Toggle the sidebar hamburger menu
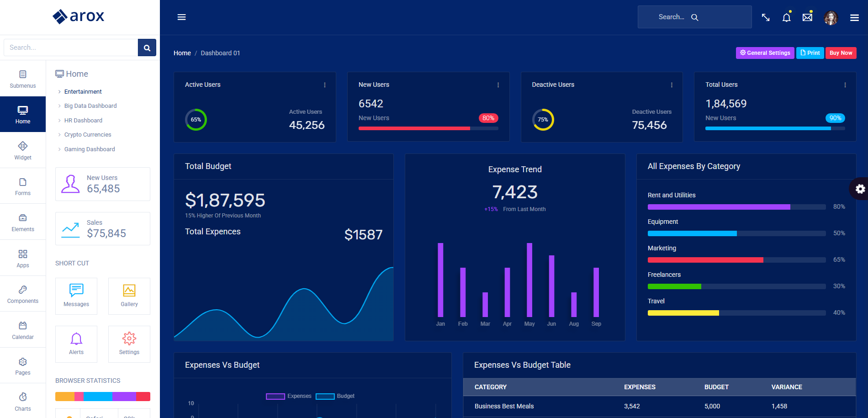The image size is (868, 418). coord(181,17)
